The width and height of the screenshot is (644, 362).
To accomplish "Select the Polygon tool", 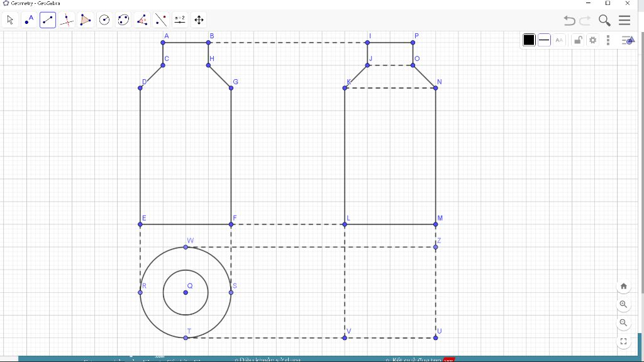I will click(x=86, y=19).
